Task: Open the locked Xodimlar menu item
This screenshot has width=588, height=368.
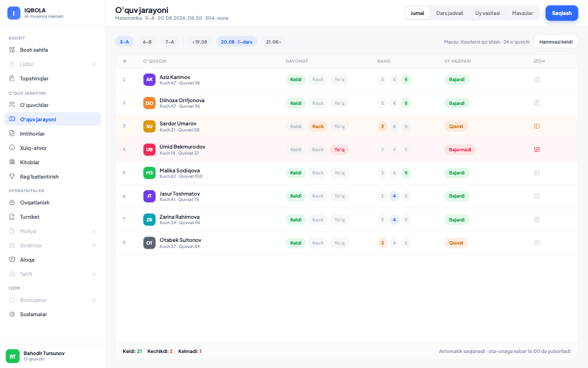Action: point(52,245)
